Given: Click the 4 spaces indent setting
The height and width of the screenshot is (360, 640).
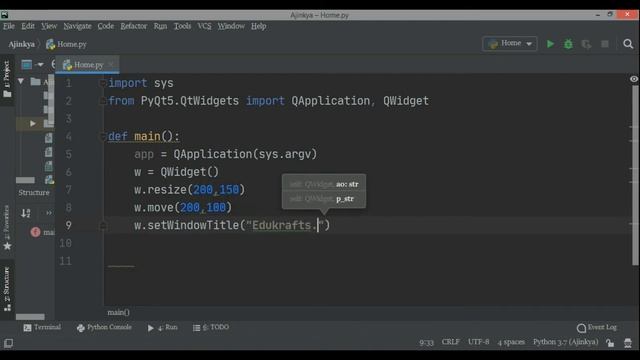Looking at the screenshot, I should (x=511, y=342).
